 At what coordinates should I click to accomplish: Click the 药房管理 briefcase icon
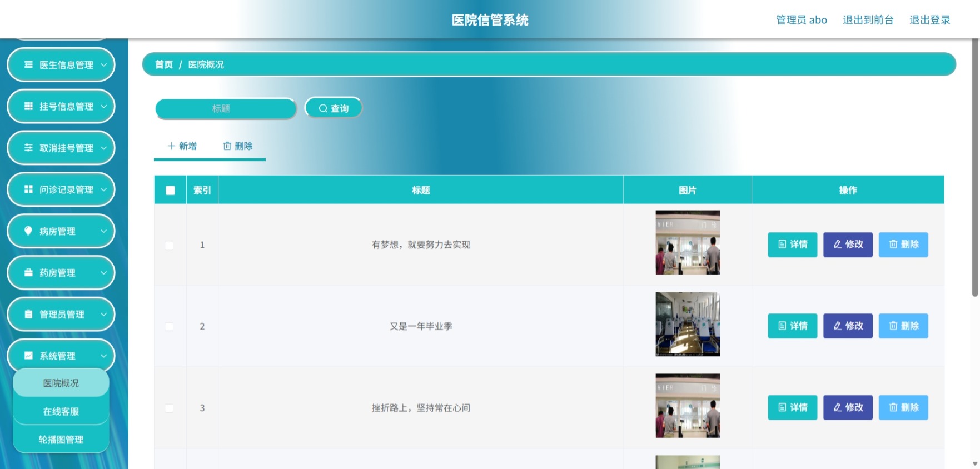click(x=28, y=272)
